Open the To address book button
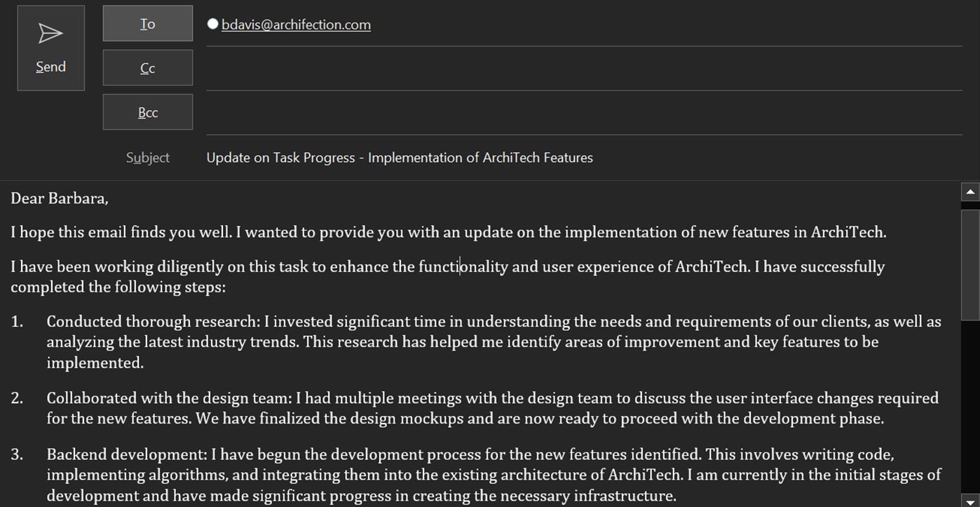This screenshot has width=980, height=507. pyautogui.click(x=147, y=24)
